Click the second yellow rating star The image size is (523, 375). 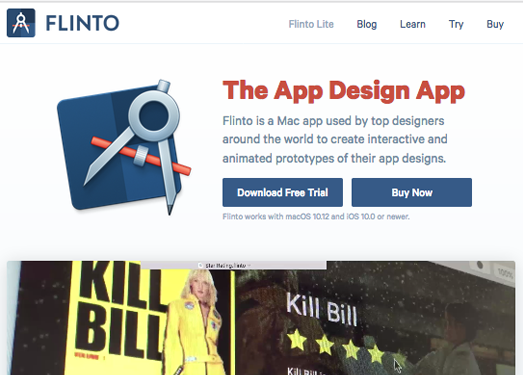click(325, 344)
